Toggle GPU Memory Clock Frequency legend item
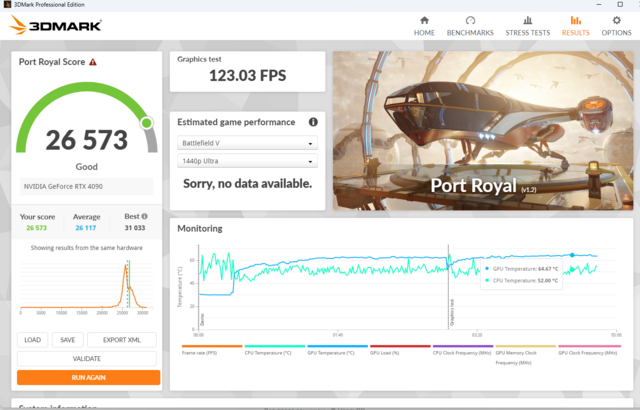Viewport: 640px width, 410px height. [525, 356]
